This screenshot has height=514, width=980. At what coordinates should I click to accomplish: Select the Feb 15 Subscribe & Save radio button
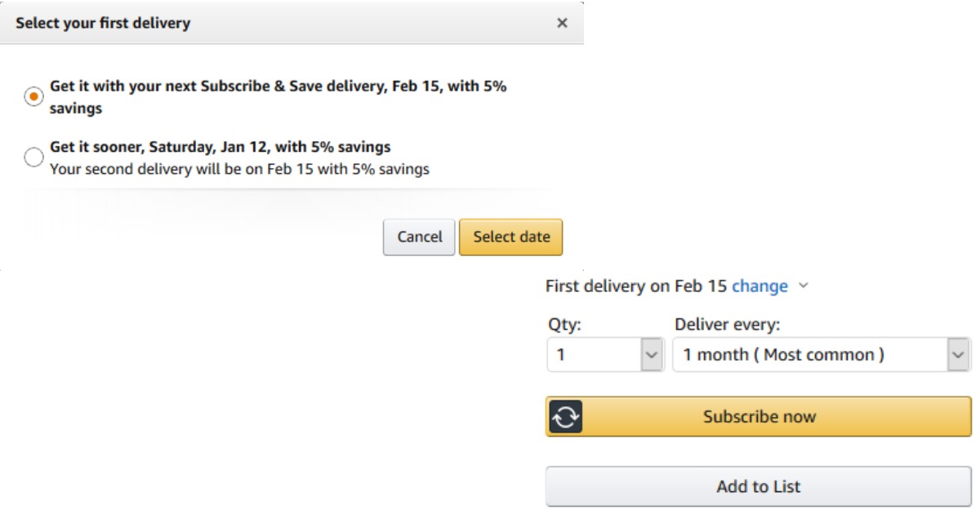(33, 97)
